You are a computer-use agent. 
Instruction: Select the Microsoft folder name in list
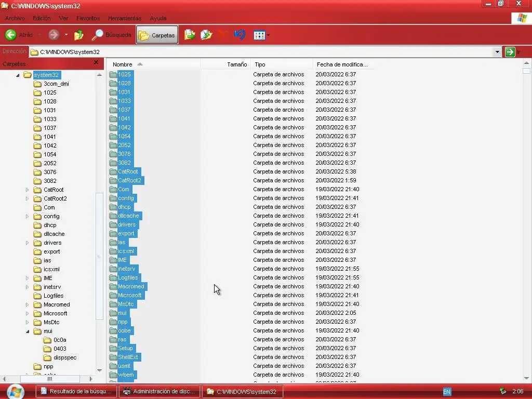[129, 295]
